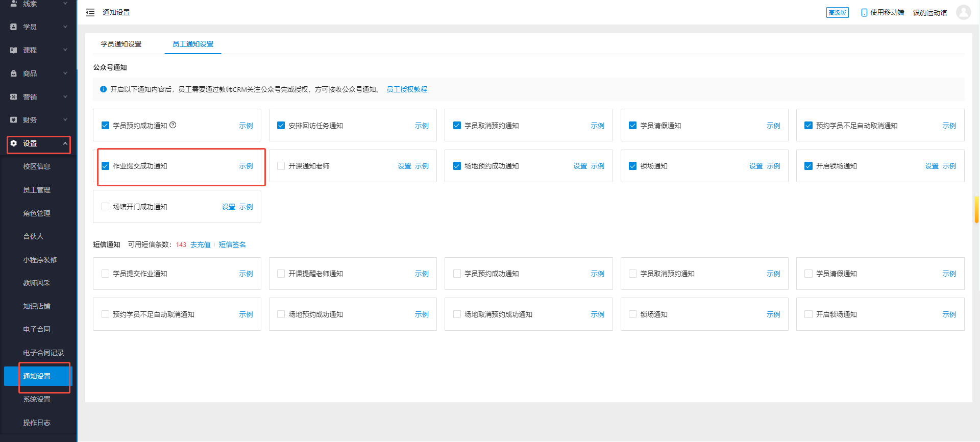
Task: Click the info icon in the notice banner
Action: (103, 89)
